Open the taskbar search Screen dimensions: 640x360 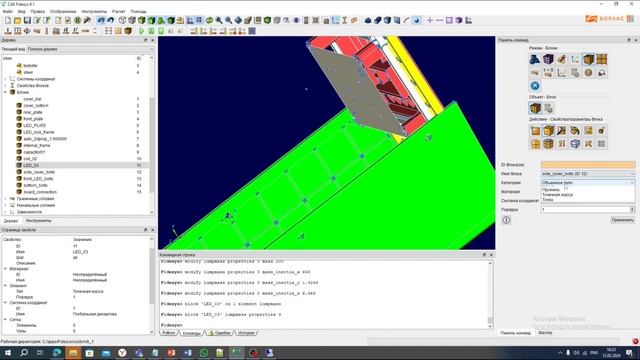pos(24,353)
